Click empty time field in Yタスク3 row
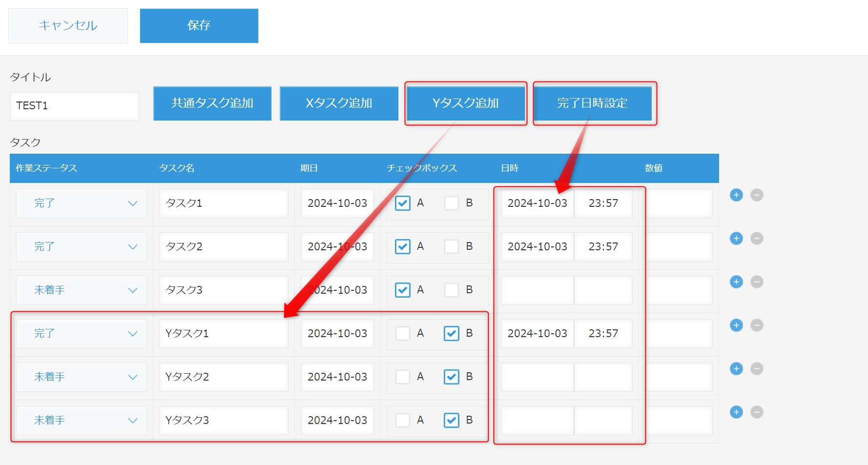 point(603,421)
